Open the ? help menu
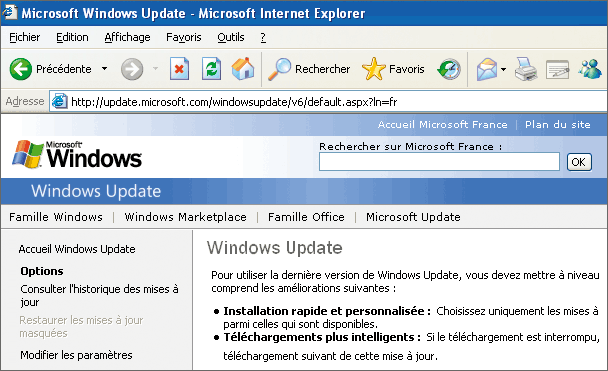The height and width of the screenshot is (371, 608). point(263,37)
